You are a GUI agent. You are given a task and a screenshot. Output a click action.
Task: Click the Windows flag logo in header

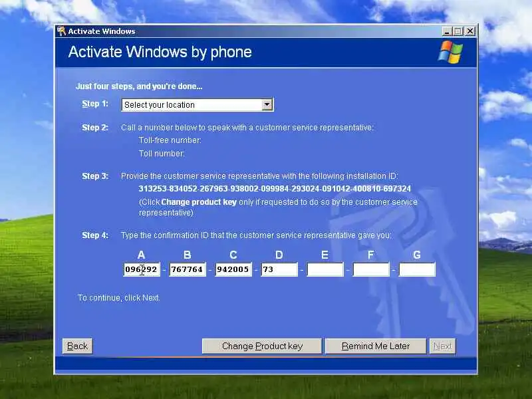[450, 52]
